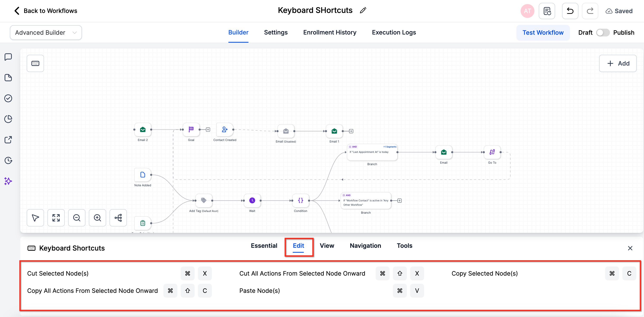This screenshot has height=317, width=644.
Task: Select the Wait node on canvas
Action: tap(252, 201)
